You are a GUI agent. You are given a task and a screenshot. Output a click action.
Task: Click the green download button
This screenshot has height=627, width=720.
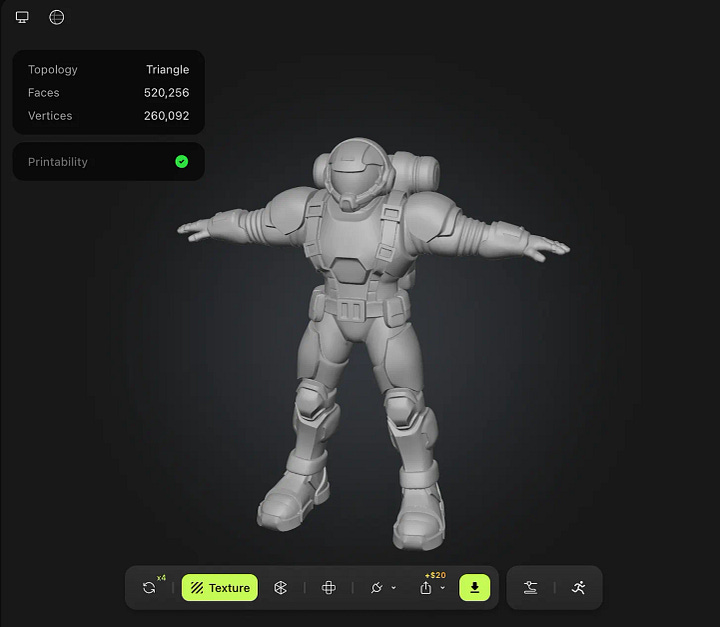tap(474, 587)
